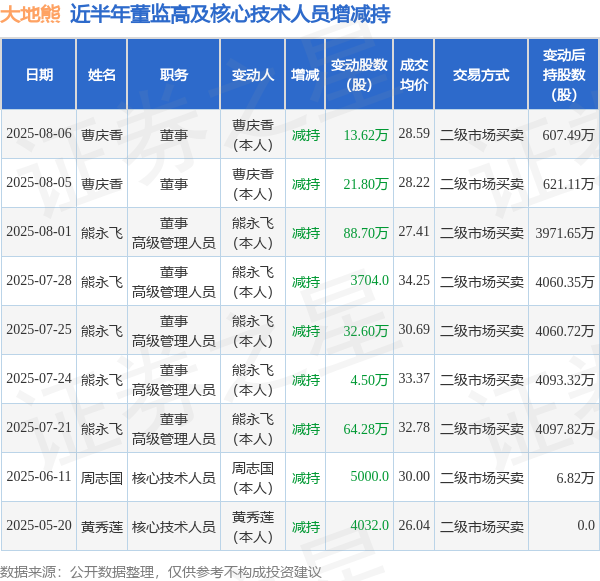Click the 大地熊 stock name in the title
Viewport: 600px width, 581px height.
30,15
